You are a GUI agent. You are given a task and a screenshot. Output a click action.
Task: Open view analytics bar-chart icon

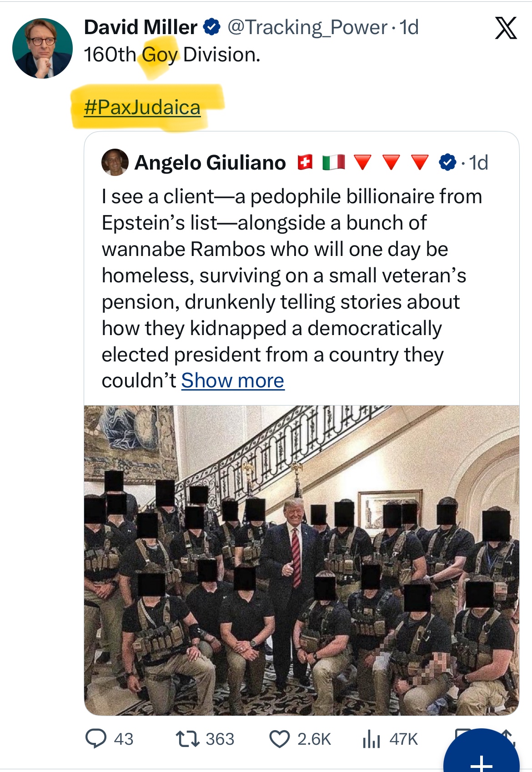pyautogui.click(x=371, y=738)
